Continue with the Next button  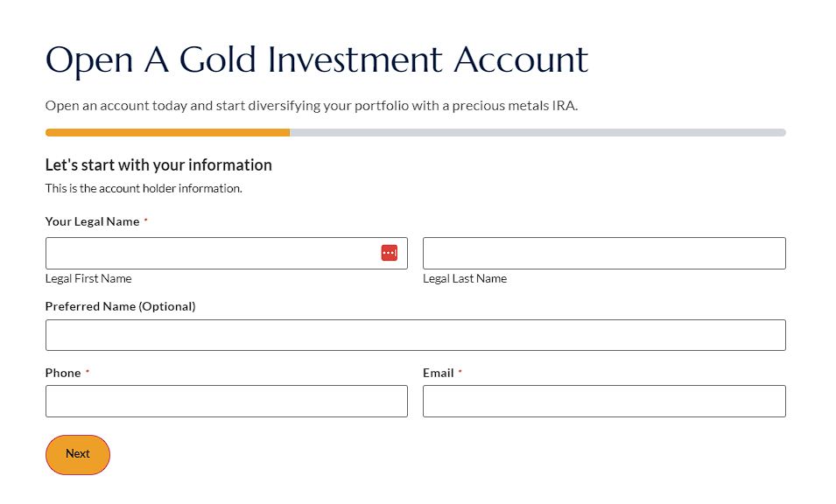(x=78, y=454)
